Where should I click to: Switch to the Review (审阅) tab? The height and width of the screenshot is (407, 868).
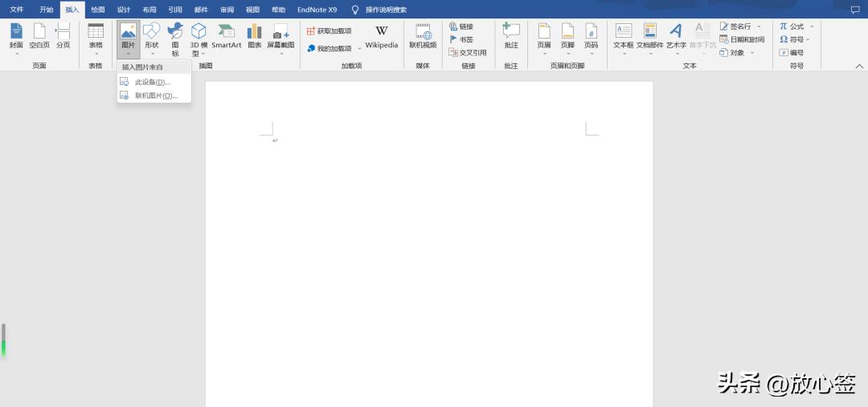pos(227,10)
